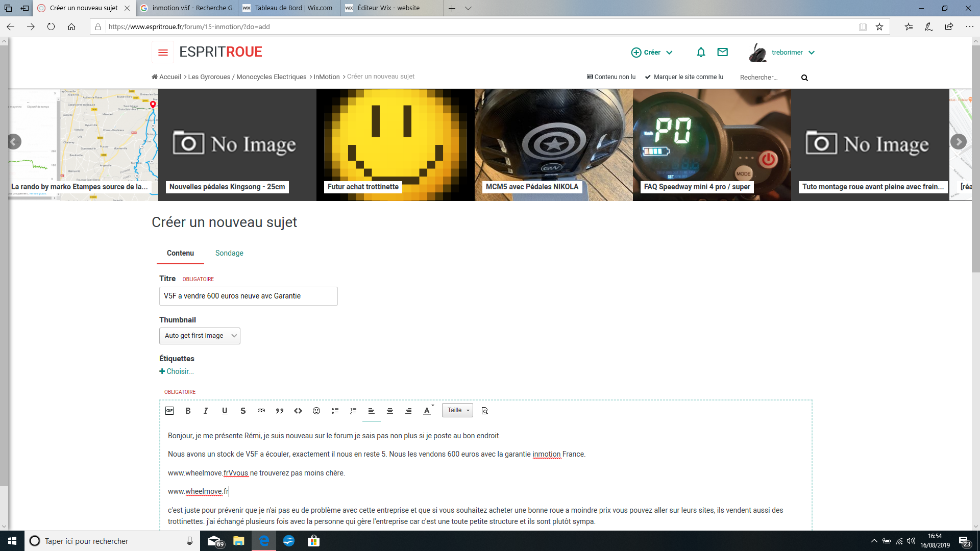This screenshot has height=551, width=980.
Task: Insert a code block
Action: pos(298,411)
